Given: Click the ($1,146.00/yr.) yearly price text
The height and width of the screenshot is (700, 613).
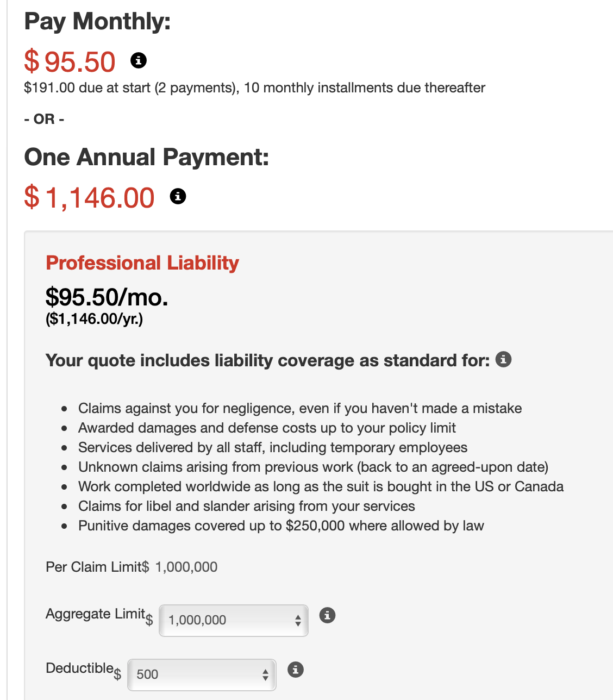Looking at the screenshot, I should click(95, 318).
